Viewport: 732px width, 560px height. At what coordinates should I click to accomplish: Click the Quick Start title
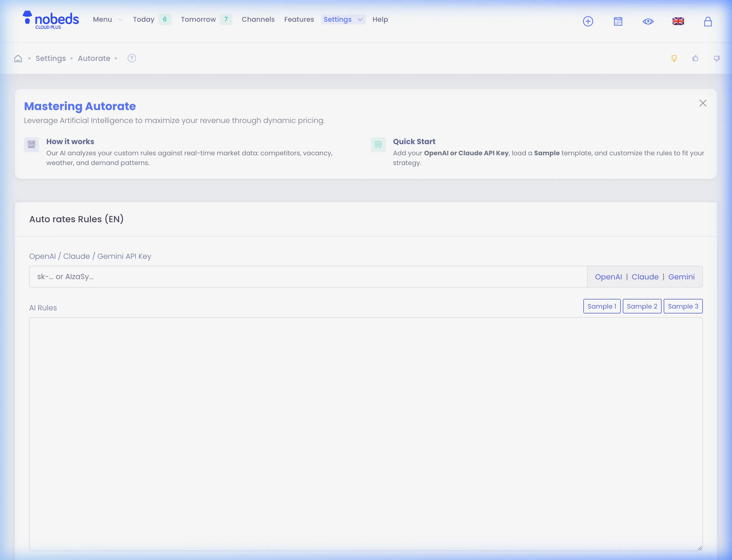[x=414, y=141]
